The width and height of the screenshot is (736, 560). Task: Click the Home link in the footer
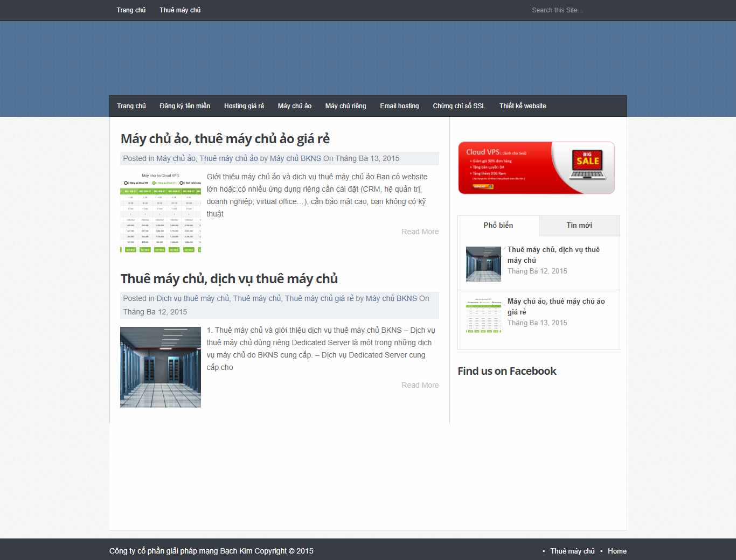point(617,551)
